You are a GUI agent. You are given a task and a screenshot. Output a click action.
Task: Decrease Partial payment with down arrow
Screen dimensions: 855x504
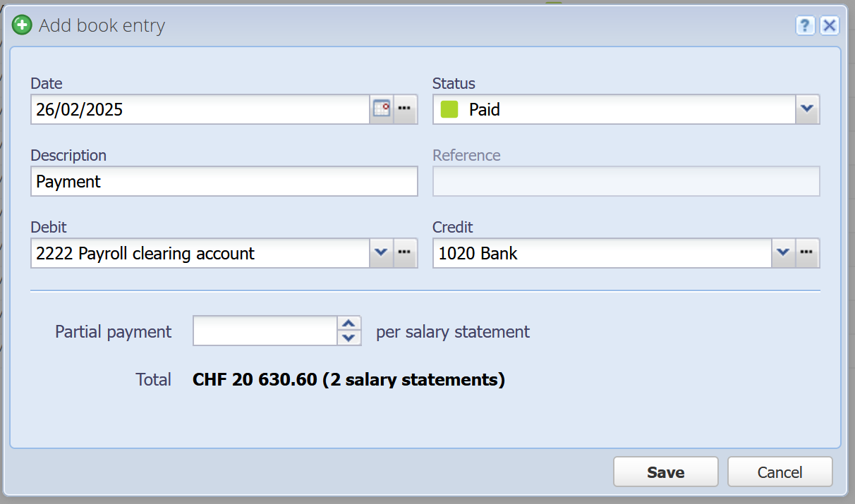[348, 338]
